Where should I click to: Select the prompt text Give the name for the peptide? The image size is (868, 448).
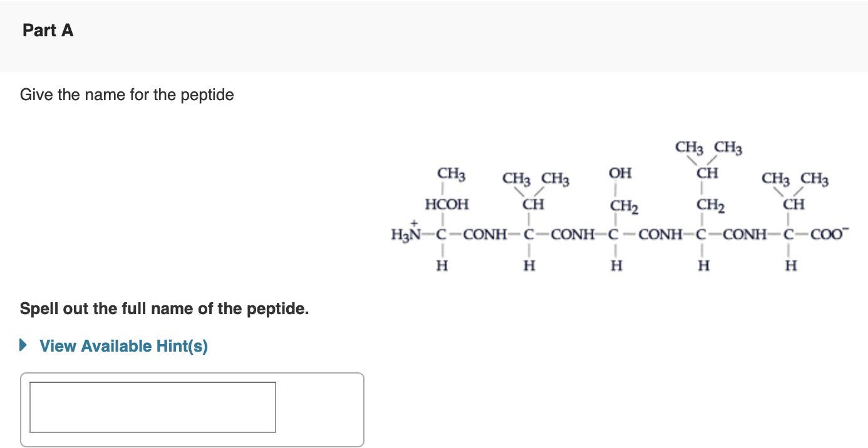127,94
